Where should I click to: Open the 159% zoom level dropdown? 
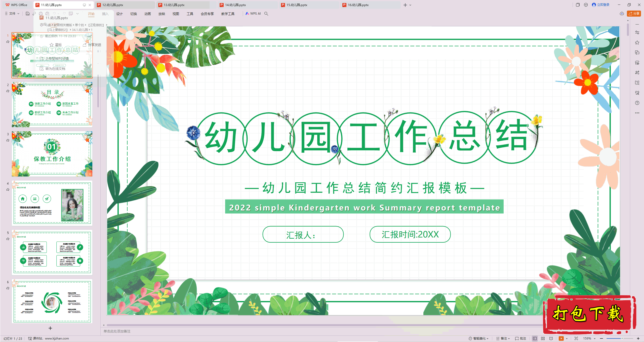(589, 338)
